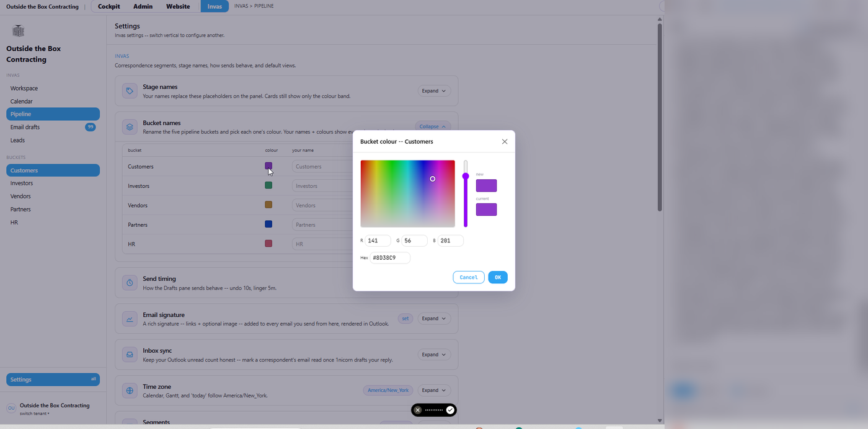Pick a colour in the spectrum field
868x429 pixels.
click(x=408, y=193)
